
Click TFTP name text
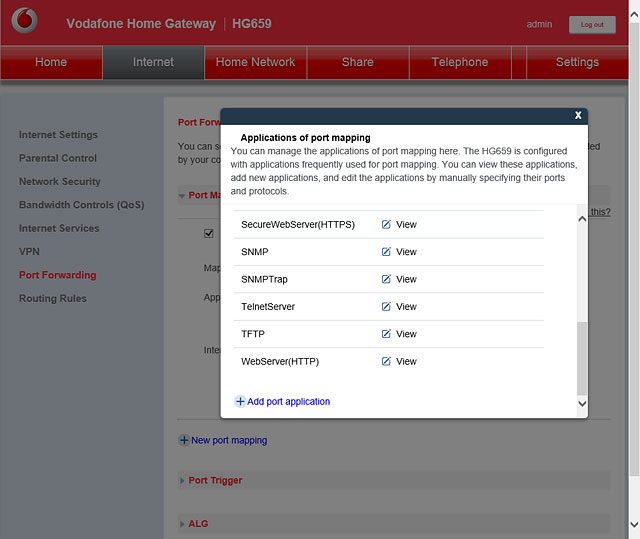pos(253,334)
